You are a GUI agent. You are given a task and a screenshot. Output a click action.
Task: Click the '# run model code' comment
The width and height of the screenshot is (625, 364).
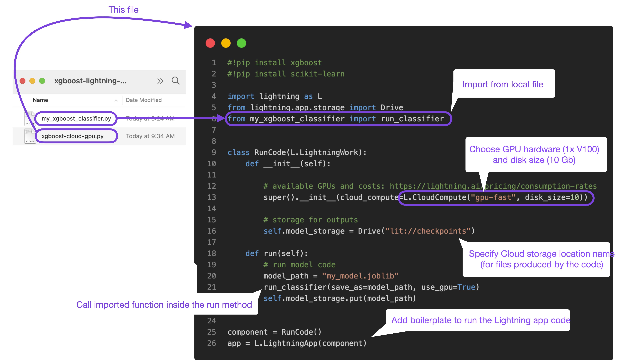299,265
